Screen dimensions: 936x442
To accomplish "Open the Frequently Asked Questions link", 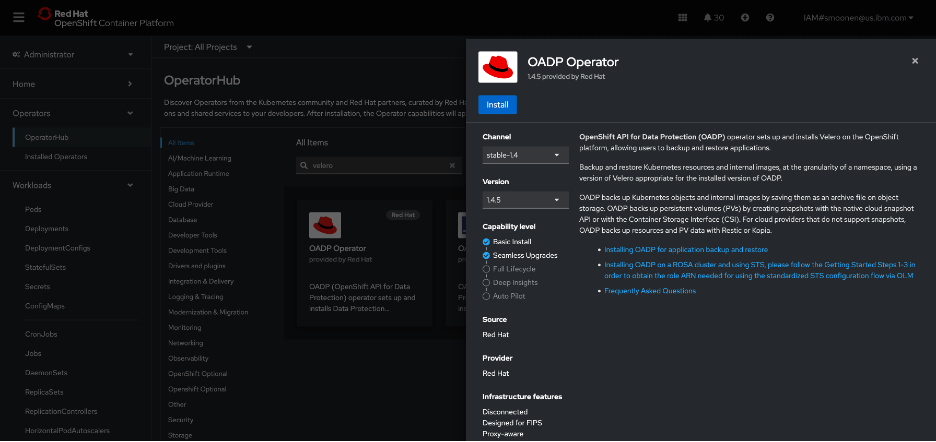I will (650, 291).
